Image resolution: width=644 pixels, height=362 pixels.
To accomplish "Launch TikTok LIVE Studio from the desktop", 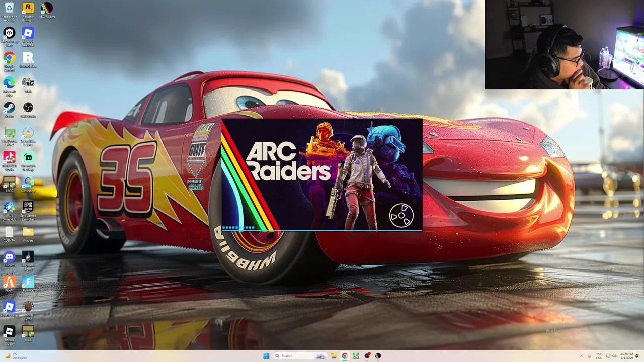I will tap(9, 161).
